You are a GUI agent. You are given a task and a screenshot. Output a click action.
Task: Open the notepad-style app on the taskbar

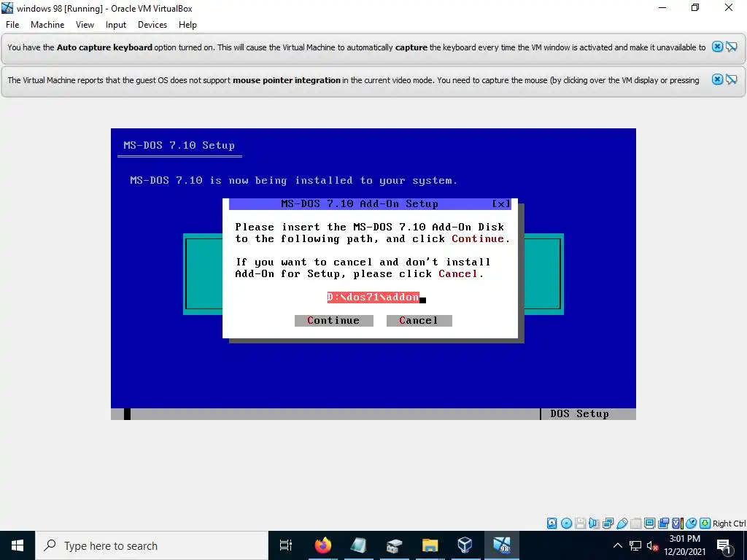(358, 545)
